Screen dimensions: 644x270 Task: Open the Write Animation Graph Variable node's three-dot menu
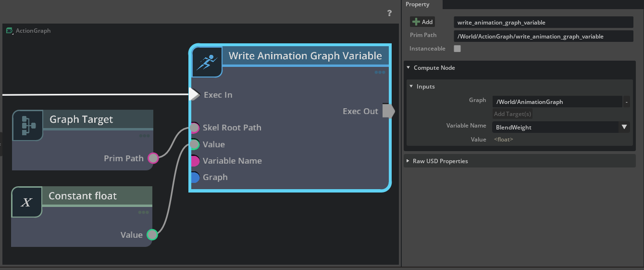point(380,73)
